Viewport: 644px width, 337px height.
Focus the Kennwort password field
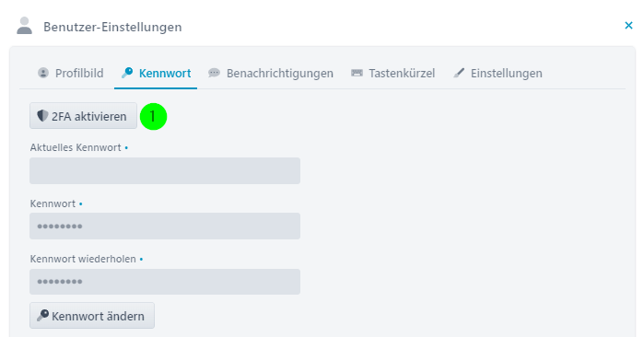tap(165, 226)
